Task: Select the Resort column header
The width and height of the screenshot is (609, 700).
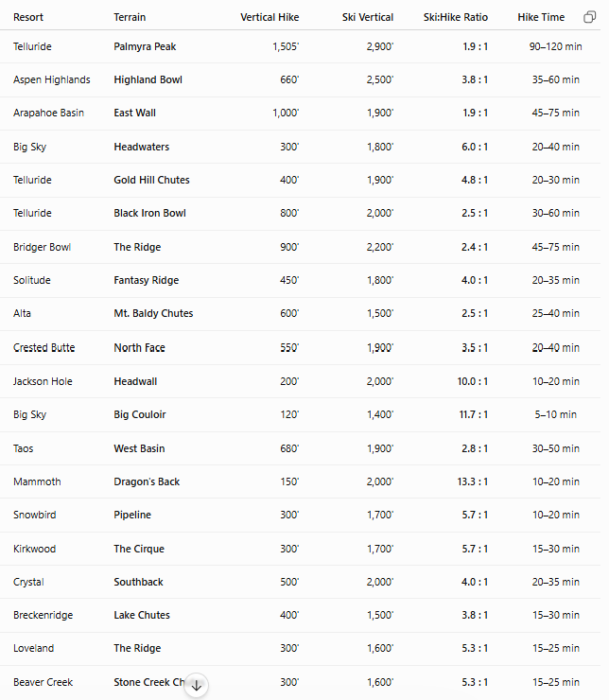Action: [28, 17]
